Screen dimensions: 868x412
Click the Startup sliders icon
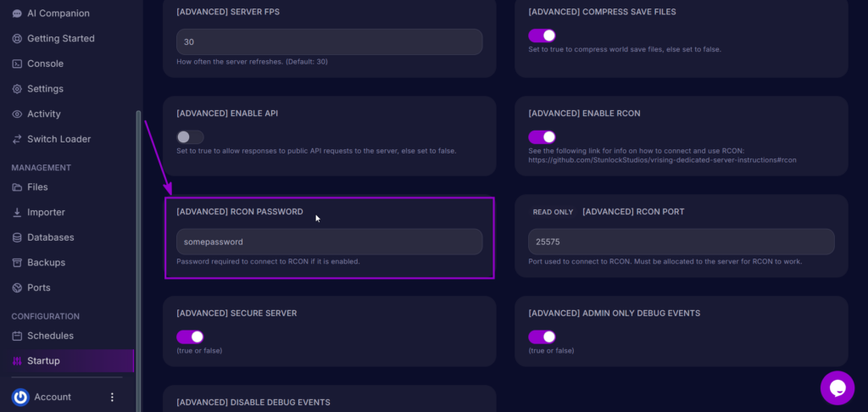17,361
